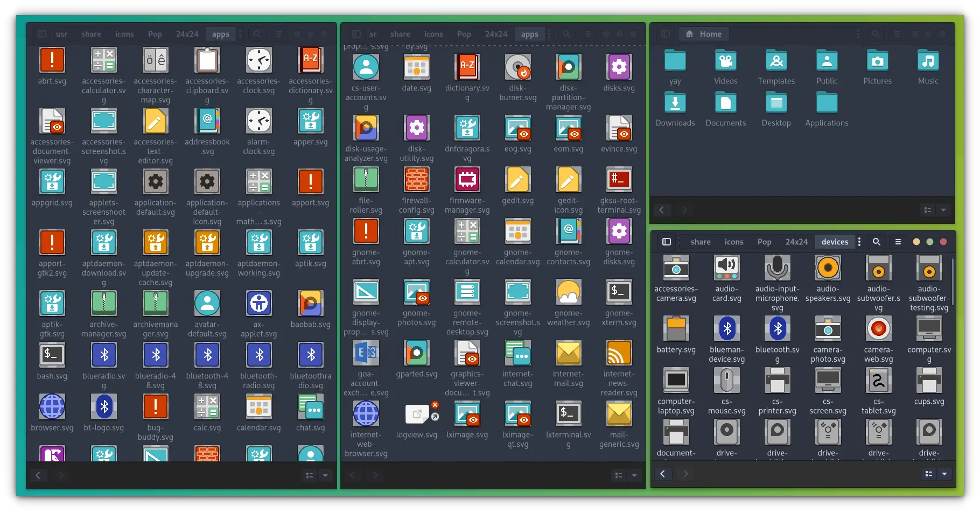The height and width of the screenshot is (513, 980).
Task: Open path options menu beside devices breadcrumb
Action: tap(859, 242)
